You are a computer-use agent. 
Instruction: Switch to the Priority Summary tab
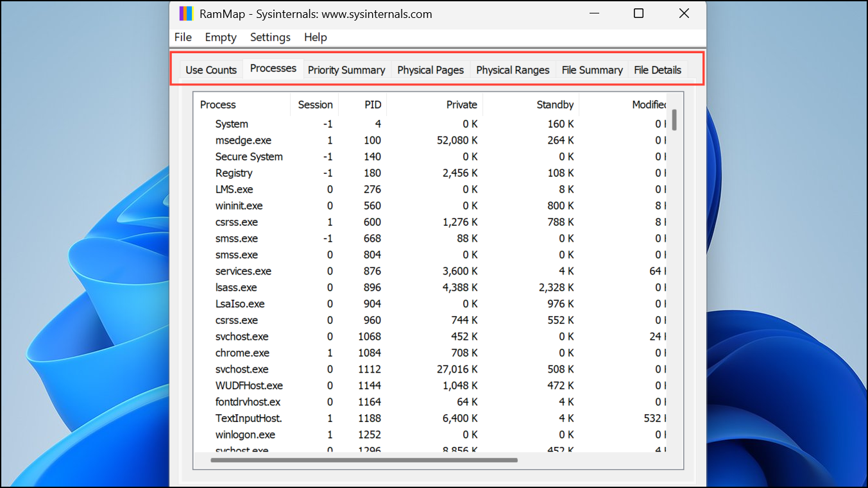pyautogui.click(x=346, y=70)
